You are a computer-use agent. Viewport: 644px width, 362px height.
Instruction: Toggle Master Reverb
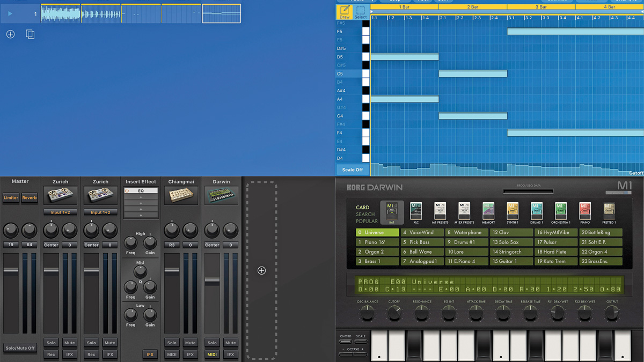[30, 198]
